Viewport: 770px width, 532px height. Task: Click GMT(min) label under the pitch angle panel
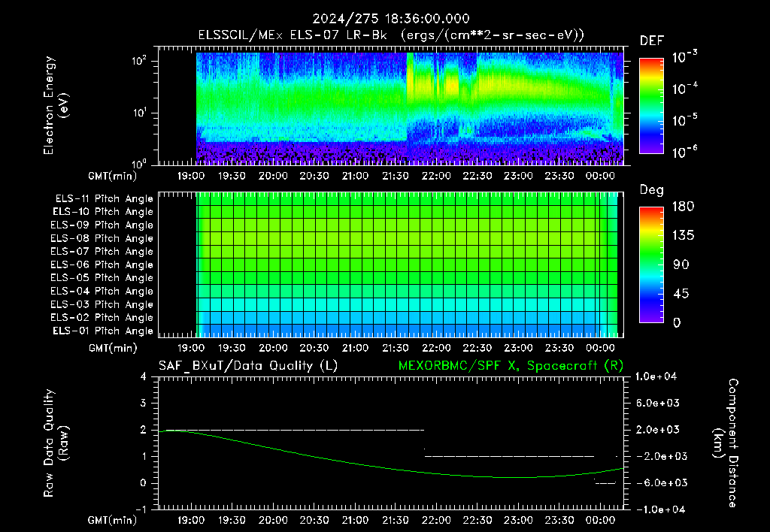click(x=113, y=349)
